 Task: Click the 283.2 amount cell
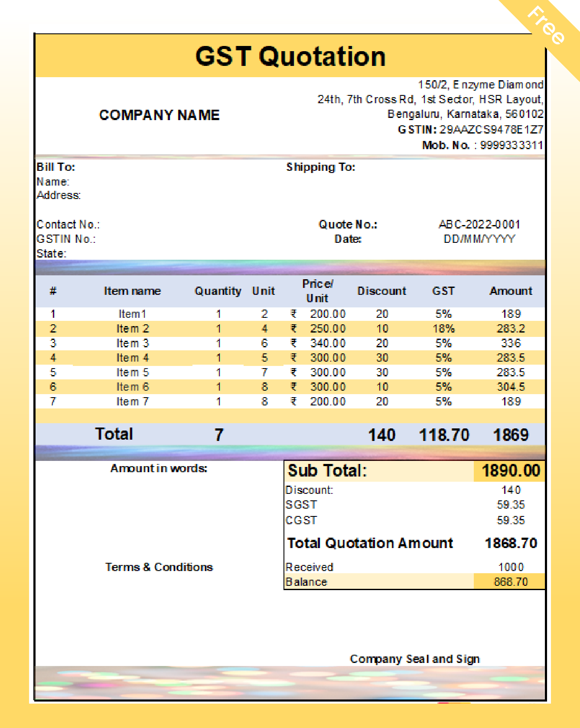coord(511,329)
